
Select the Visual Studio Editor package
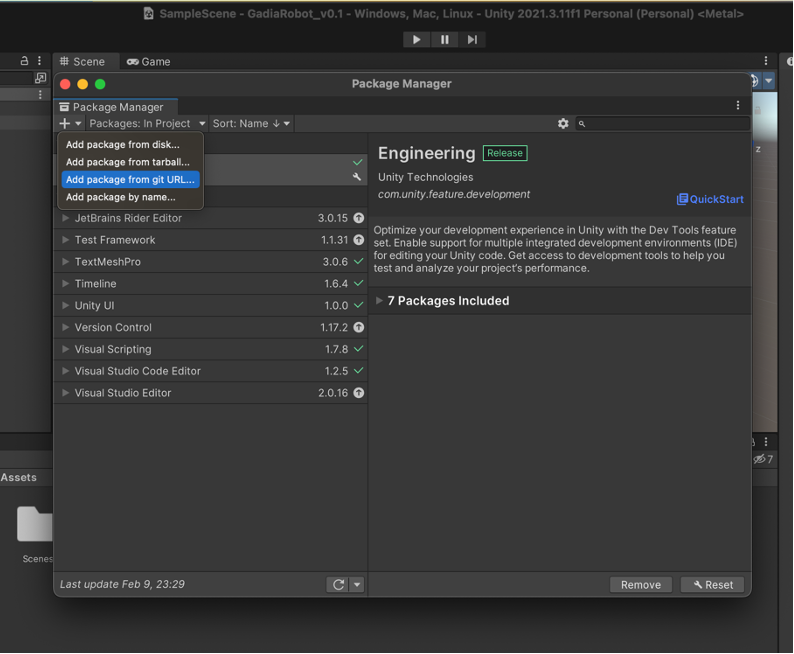pyautogui.click(x=210, y=393)
